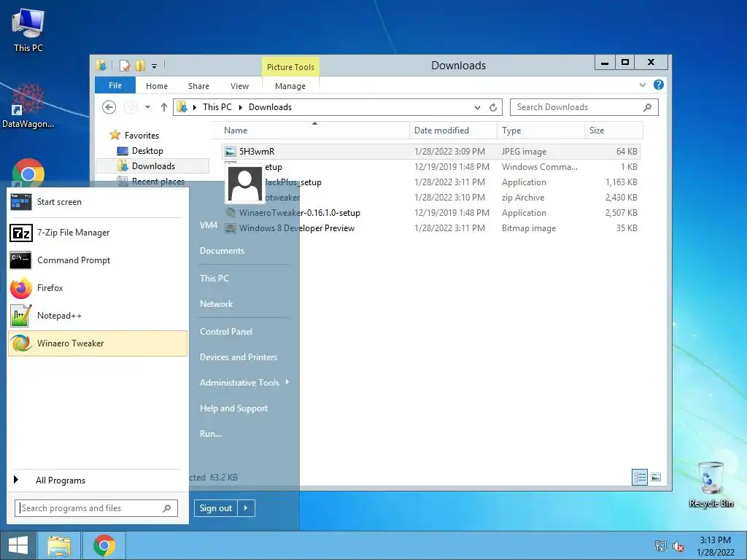Launch Firefox from the Start menu
This screenshot has height=560, width=747.
tap(97, 288)
